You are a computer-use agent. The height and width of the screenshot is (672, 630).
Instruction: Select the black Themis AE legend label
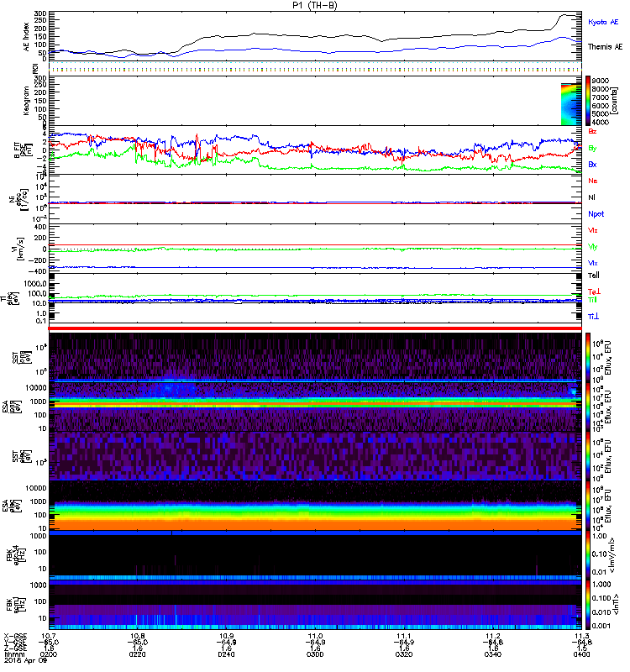(x=605, y=46)
